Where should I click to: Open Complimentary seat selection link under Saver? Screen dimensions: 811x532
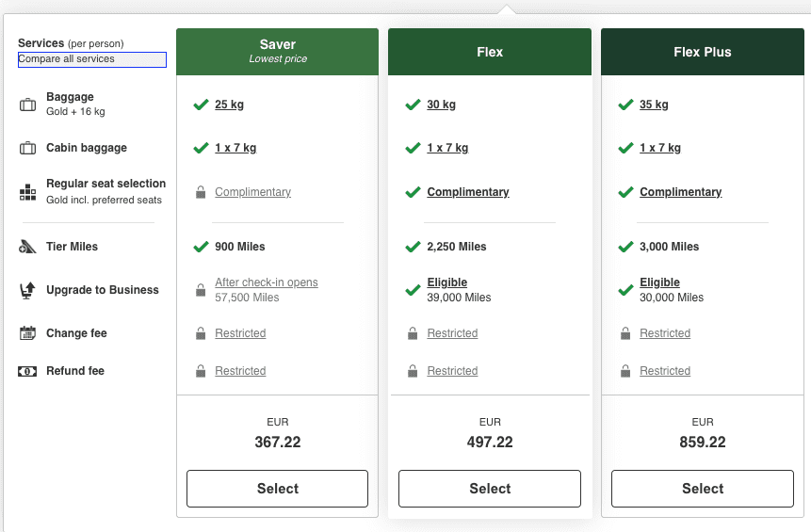[253, 192]
